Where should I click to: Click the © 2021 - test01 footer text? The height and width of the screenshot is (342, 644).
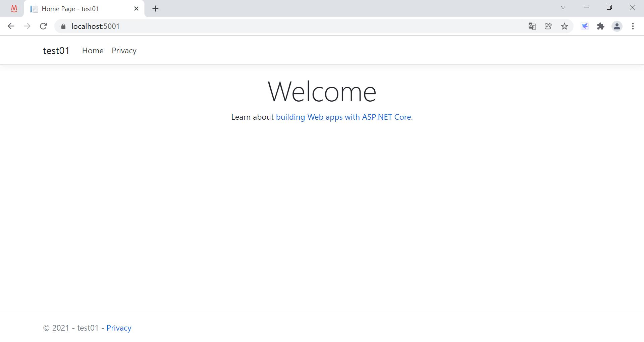(71, 328)
